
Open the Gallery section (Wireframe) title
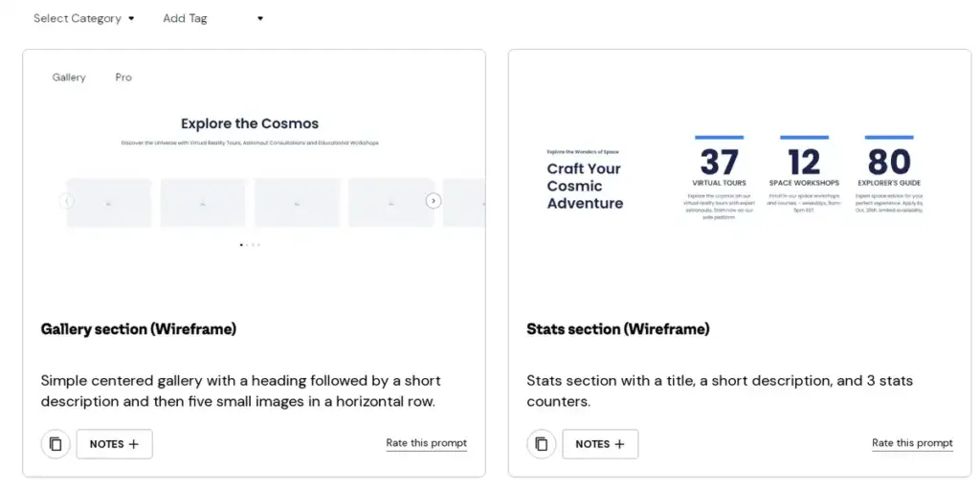pos(139,329)
